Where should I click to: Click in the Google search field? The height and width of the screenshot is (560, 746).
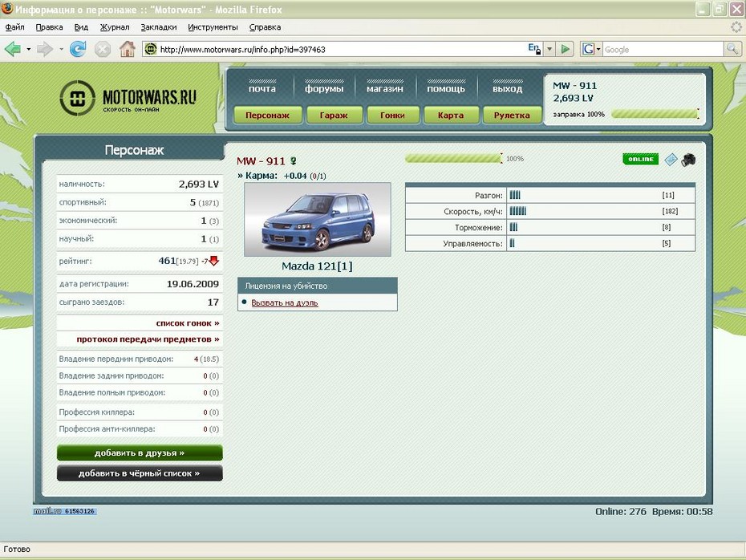click(x=663, y=49)
